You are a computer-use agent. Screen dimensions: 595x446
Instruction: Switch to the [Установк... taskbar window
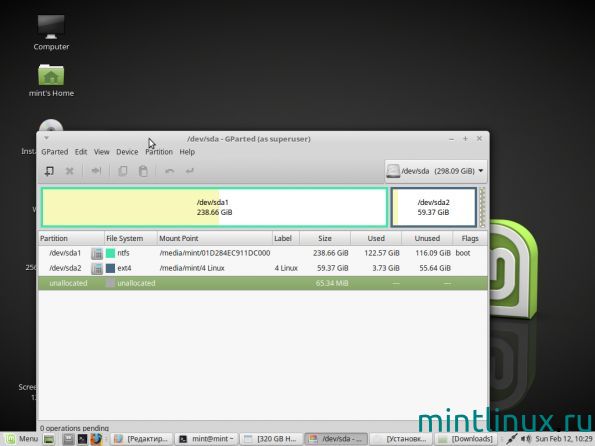(x=400, y=439)
